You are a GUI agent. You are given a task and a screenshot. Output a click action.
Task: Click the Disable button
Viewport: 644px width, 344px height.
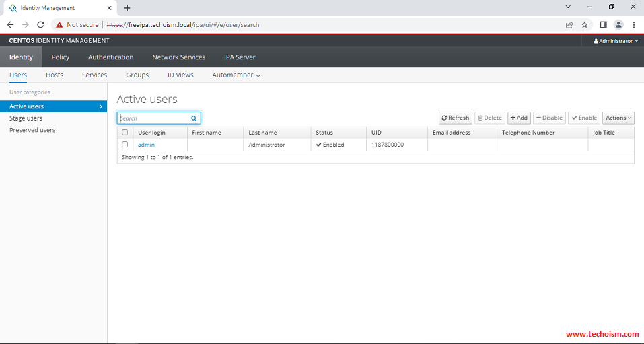(550, 118)
